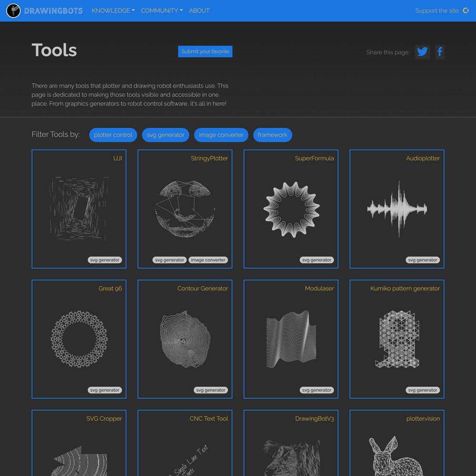Click the Modulaser wavy lines image
The width and height of the screenshot is (476, 476).
(x=291, y=339)
